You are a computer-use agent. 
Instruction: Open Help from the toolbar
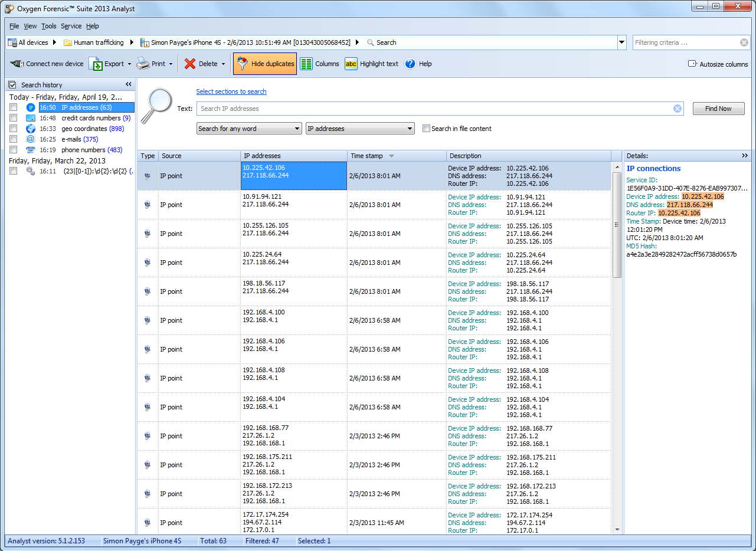418,64
